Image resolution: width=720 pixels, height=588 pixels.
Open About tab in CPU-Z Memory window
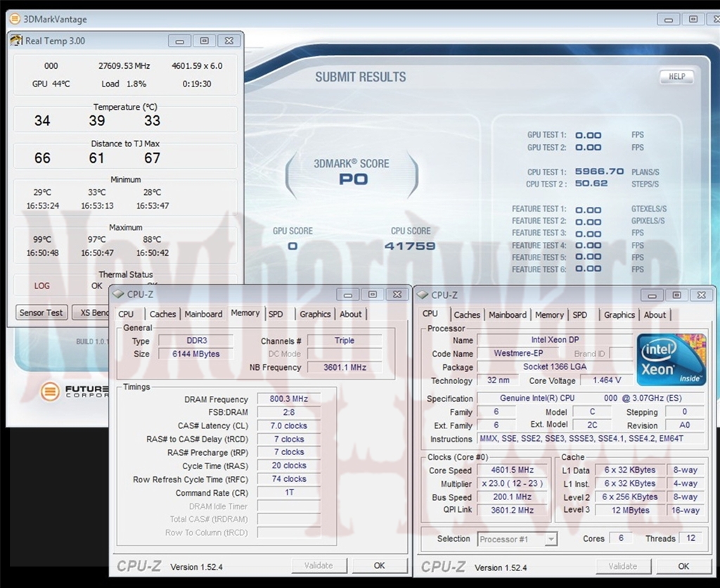(351, 314)
